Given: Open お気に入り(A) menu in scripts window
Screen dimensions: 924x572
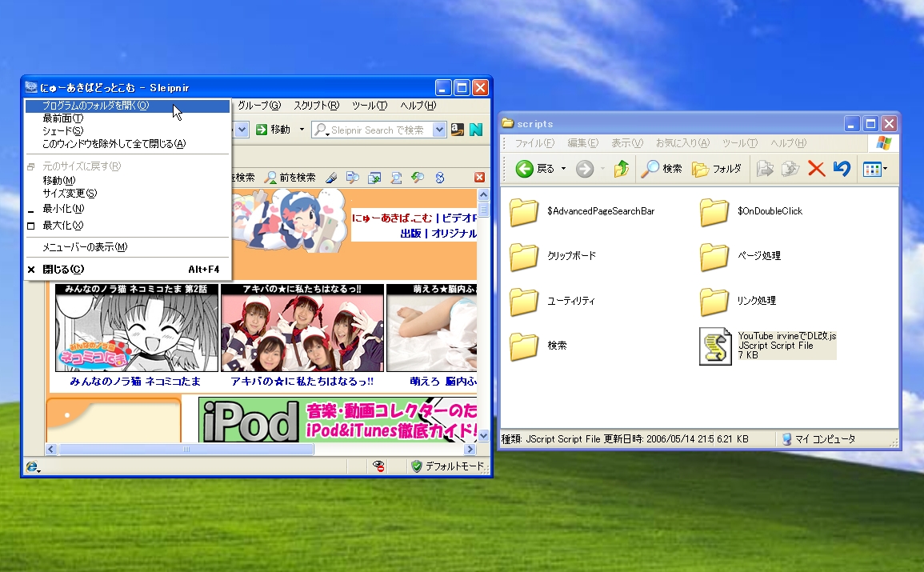Looking at the screenshot, I should (682, 143).
